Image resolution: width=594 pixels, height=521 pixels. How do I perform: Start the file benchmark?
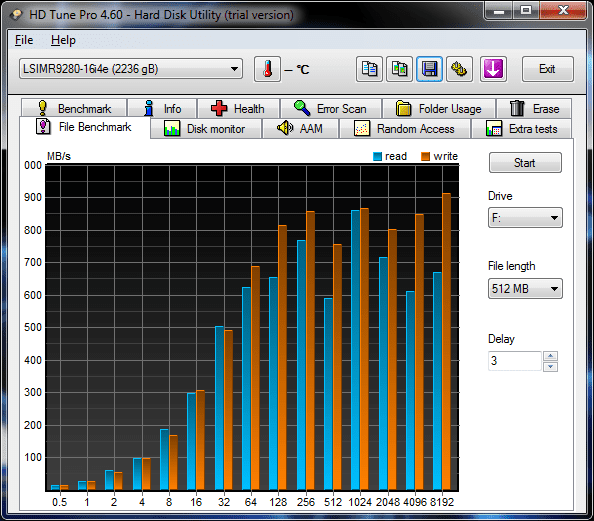click(525, 163)
